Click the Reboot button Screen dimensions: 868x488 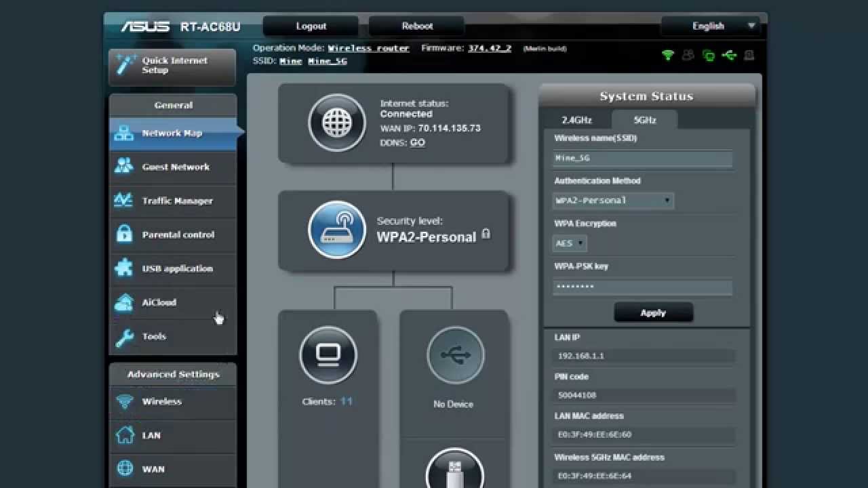(x=417, y=26)
